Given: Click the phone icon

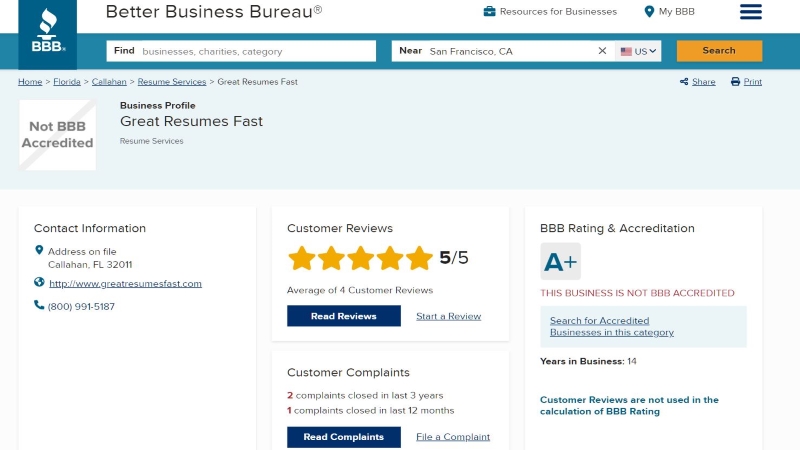Looking at the screenshot, I should click(39, 305).
